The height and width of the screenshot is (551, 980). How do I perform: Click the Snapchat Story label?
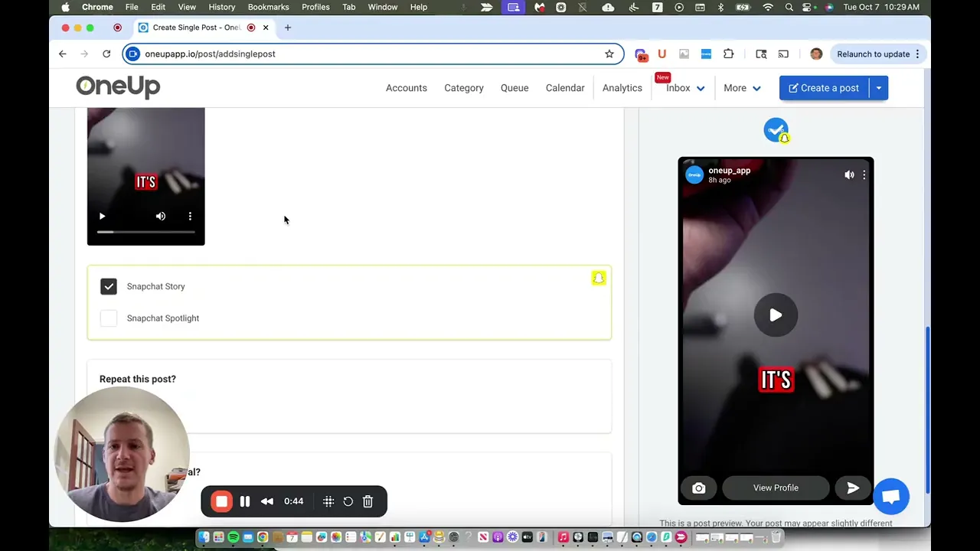(x=156, y=286)
